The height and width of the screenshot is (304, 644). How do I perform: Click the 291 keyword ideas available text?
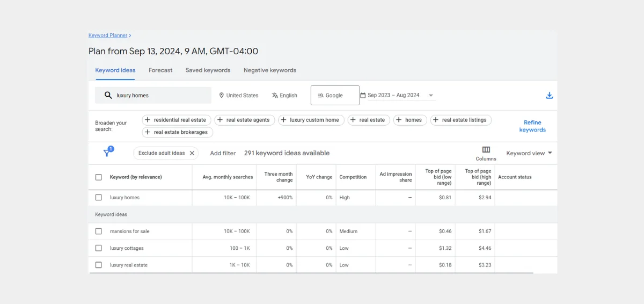(x=287, y=153)
